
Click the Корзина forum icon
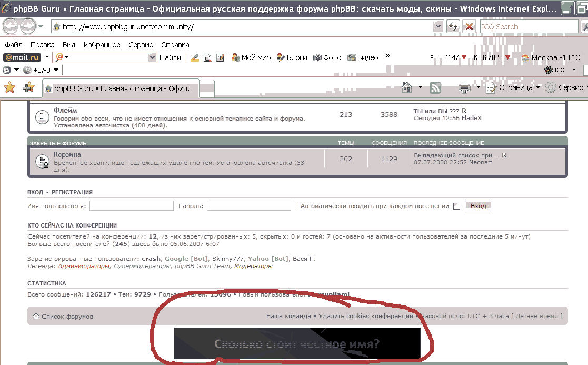(42, 162)
